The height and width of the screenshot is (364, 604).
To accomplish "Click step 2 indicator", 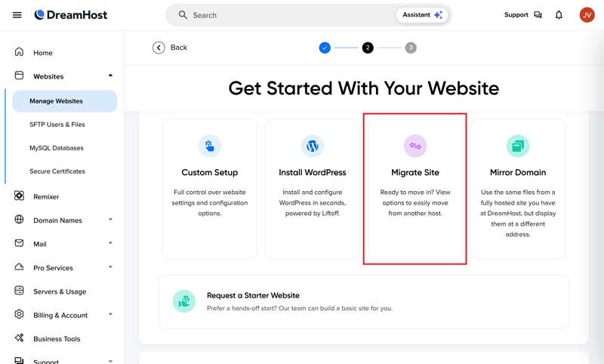I will pyautogui.click(x=368, y=48).
